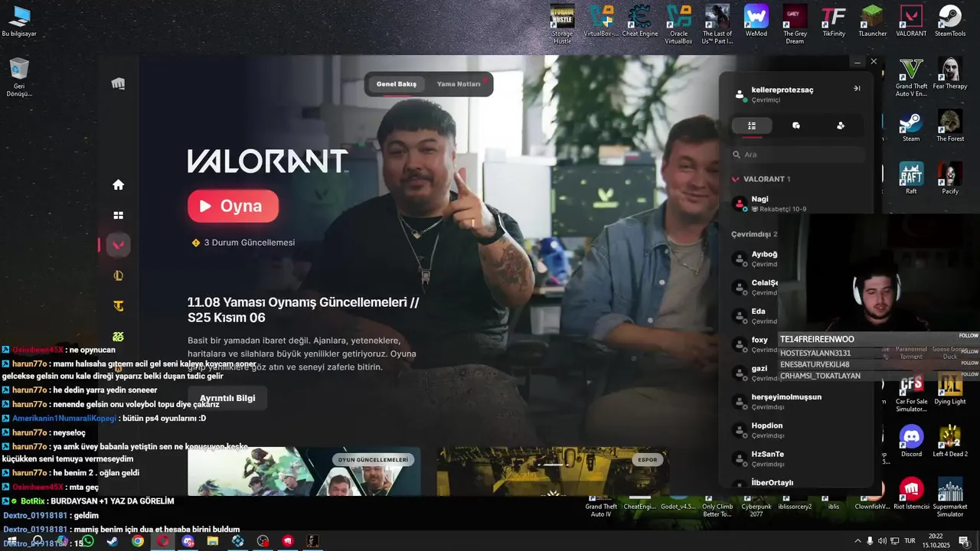Open Storage Hustle desktop shortcut
The image size is (980, 551).
(563, 24)
